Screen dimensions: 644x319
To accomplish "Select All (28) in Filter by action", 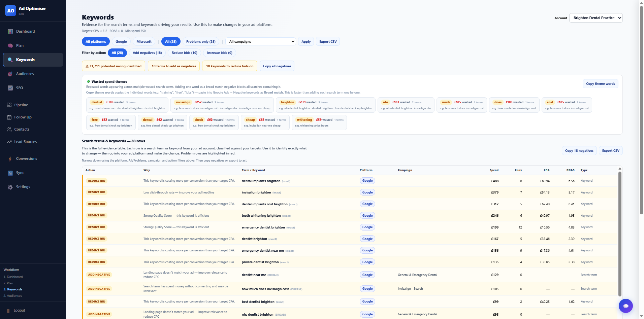I will point(117,52).
